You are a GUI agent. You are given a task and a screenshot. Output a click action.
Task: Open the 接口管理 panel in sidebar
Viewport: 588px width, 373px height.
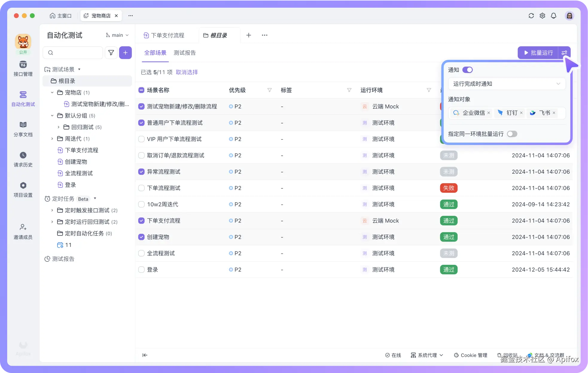(23, 69)
